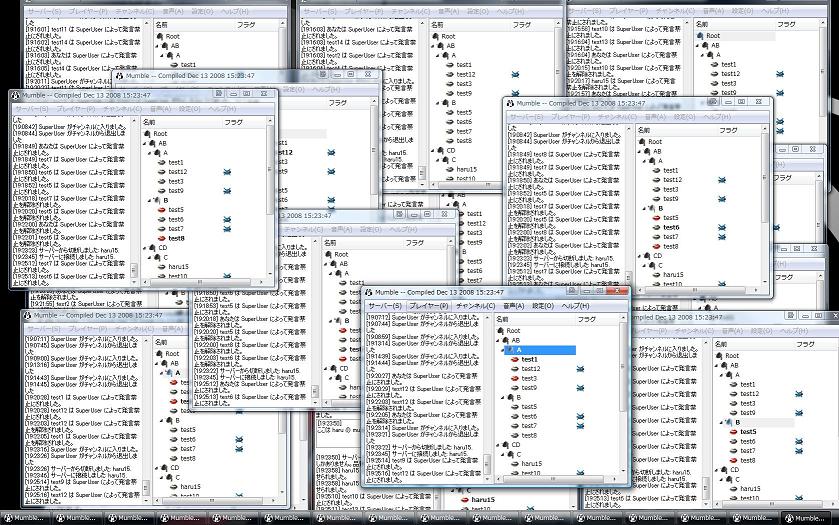
Task: Select bold test5 under highlighted channel B
Action: click(748, 432)
